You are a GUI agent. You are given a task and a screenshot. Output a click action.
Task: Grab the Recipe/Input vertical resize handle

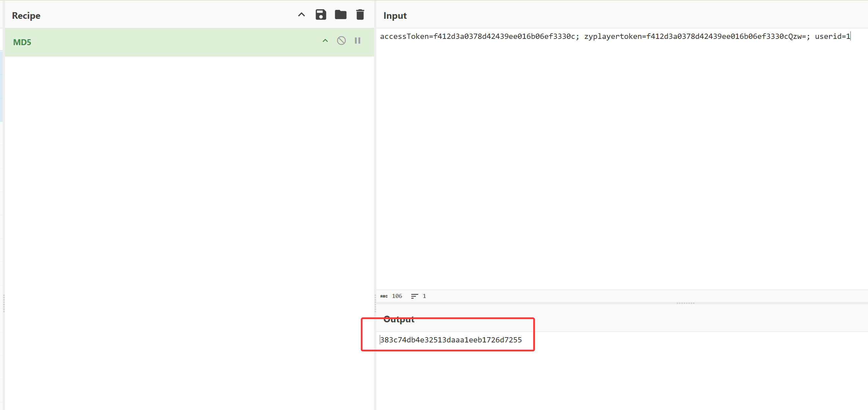tap(375, 303)
